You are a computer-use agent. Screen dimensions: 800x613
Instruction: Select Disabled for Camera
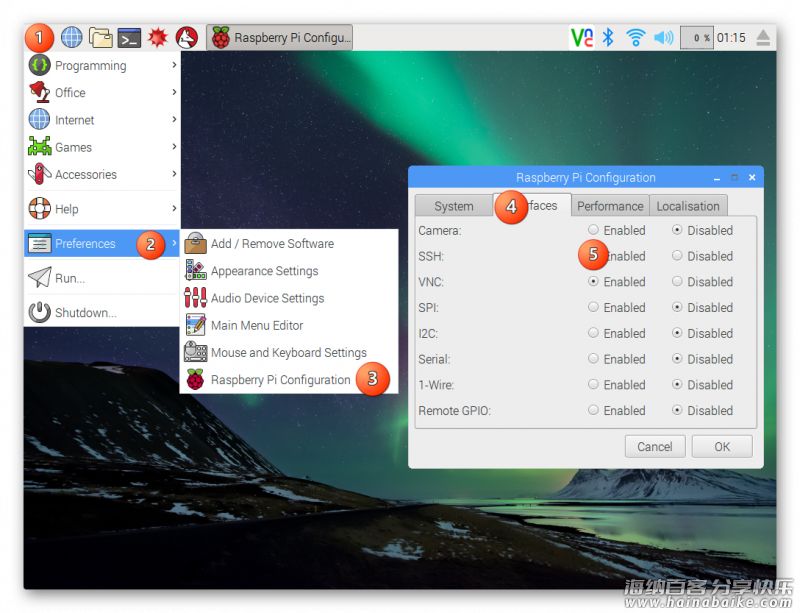[677, 230]
